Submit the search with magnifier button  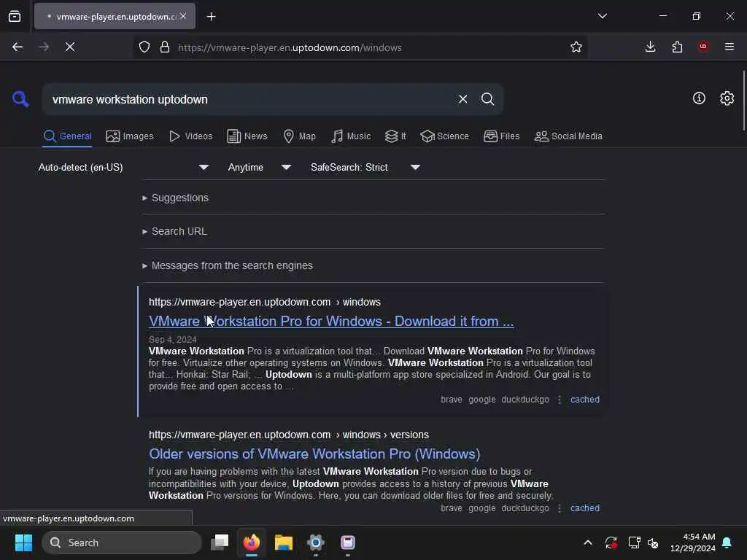tap(487, 99)
